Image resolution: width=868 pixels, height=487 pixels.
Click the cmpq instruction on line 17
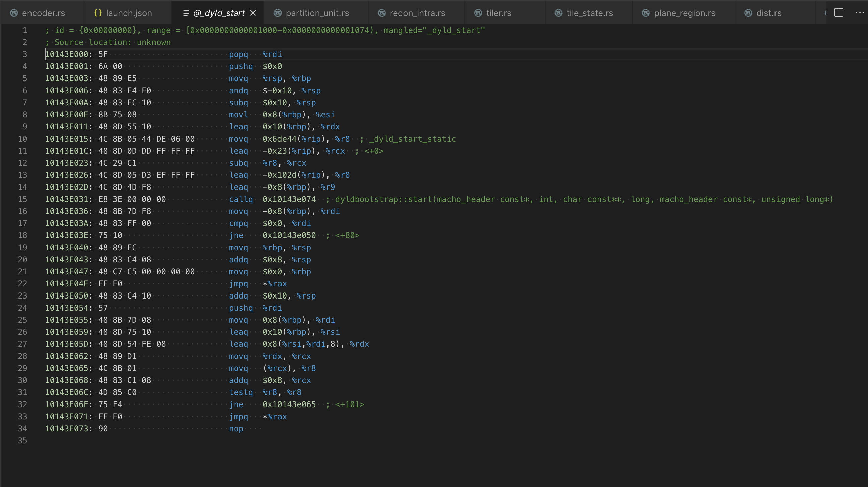270,224
